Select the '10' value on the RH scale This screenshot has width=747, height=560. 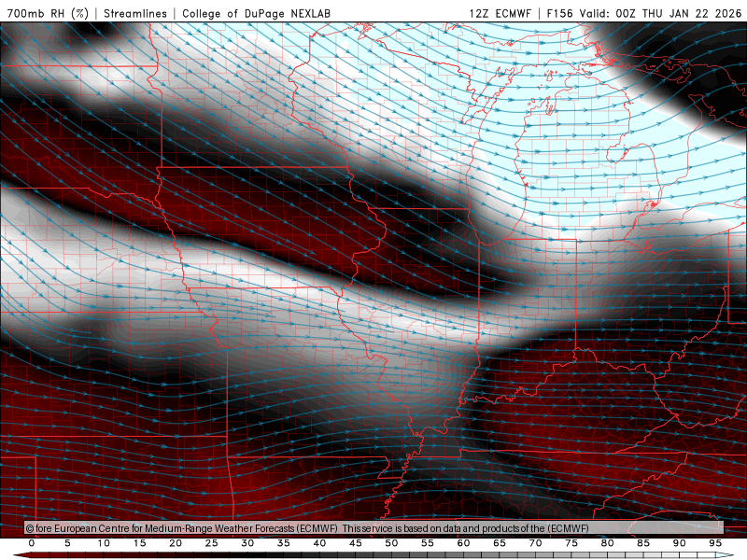pyautogui.click(x=104, y=543)
